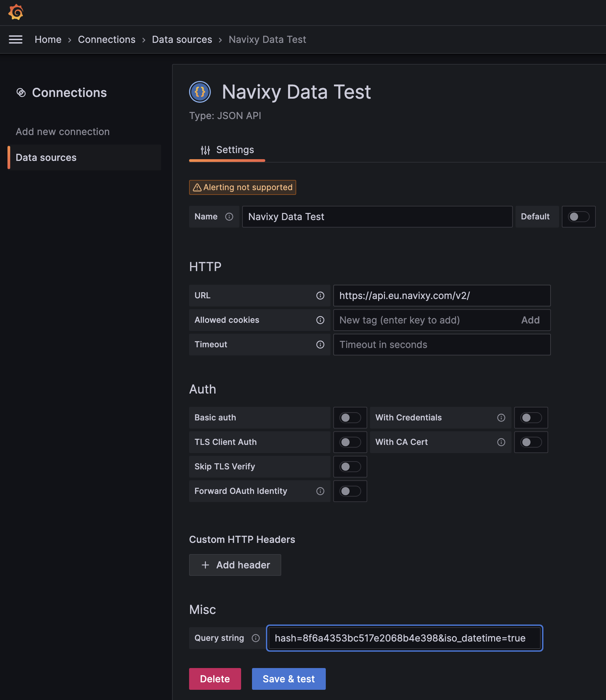
Task: Show info tooltip for Forward OAuth Identity
Action: point(320,491)
